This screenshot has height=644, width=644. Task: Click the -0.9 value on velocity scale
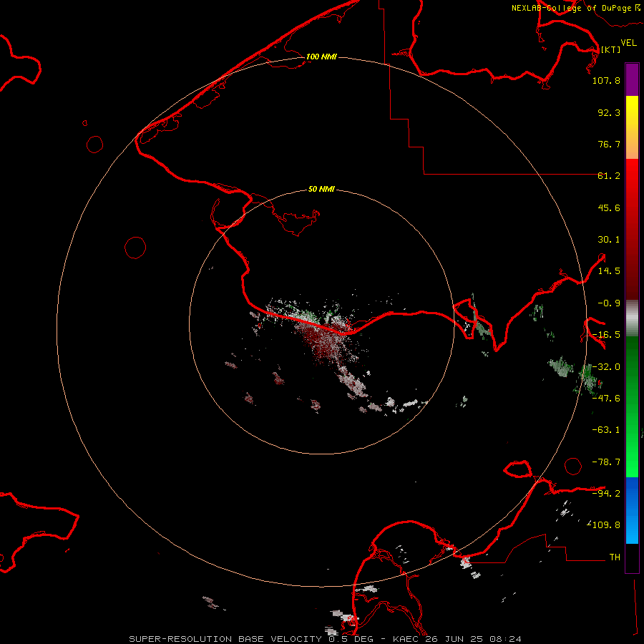pyautogui.click(x=609, y=303)
